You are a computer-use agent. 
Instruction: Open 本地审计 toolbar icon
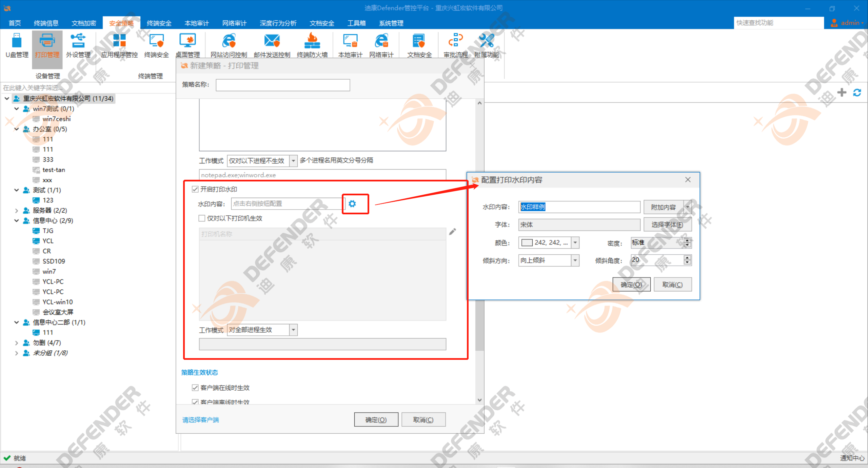[x=350, y=46]
